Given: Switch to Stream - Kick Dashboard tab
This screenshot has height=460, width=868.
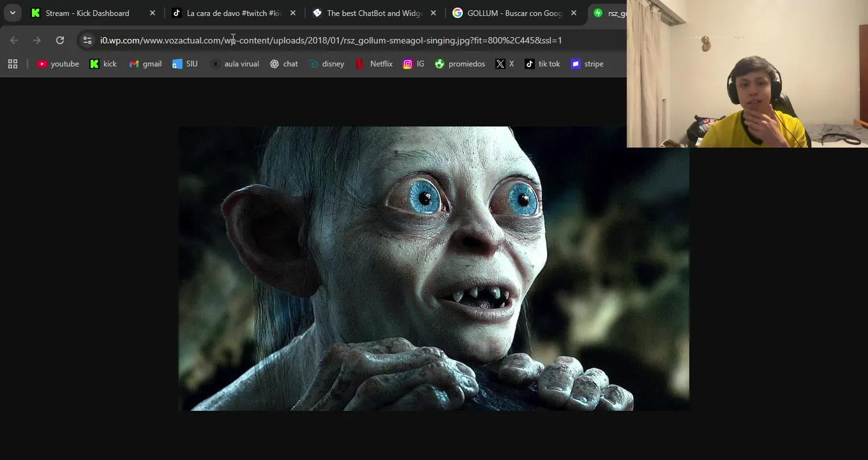Looking at the screenshot, I should point(94,13).
